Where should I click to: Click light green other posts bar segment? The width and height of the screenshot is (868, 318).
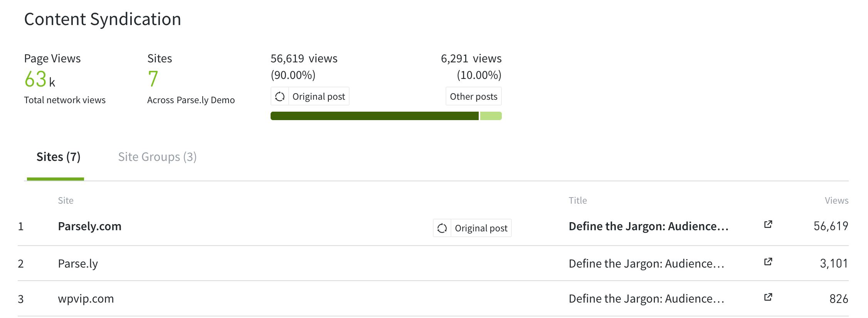491,116
